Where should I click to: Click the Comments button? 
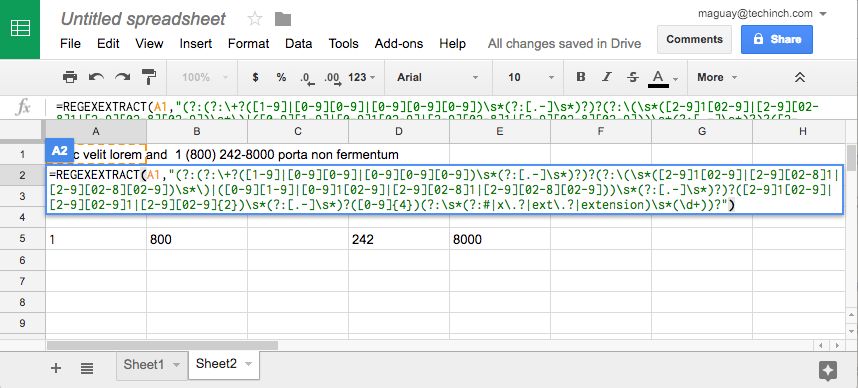coord(694,39)
